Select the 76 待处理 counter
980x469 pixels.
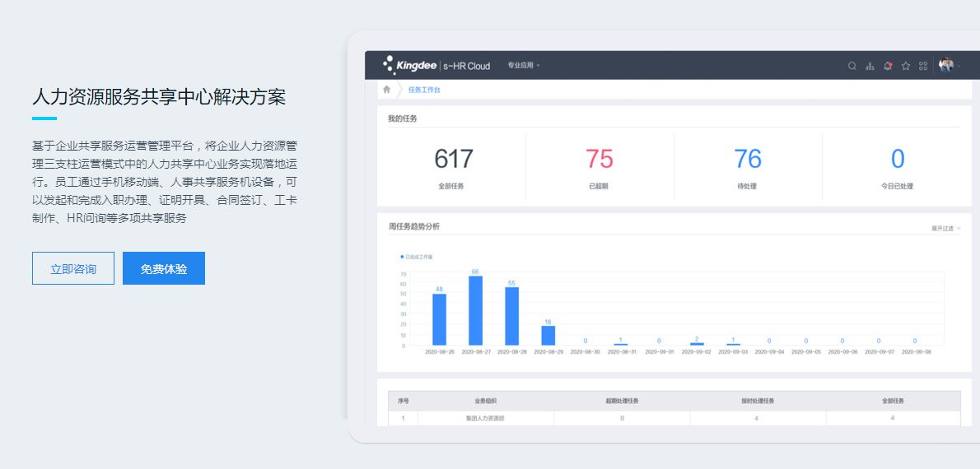[748, 167]
